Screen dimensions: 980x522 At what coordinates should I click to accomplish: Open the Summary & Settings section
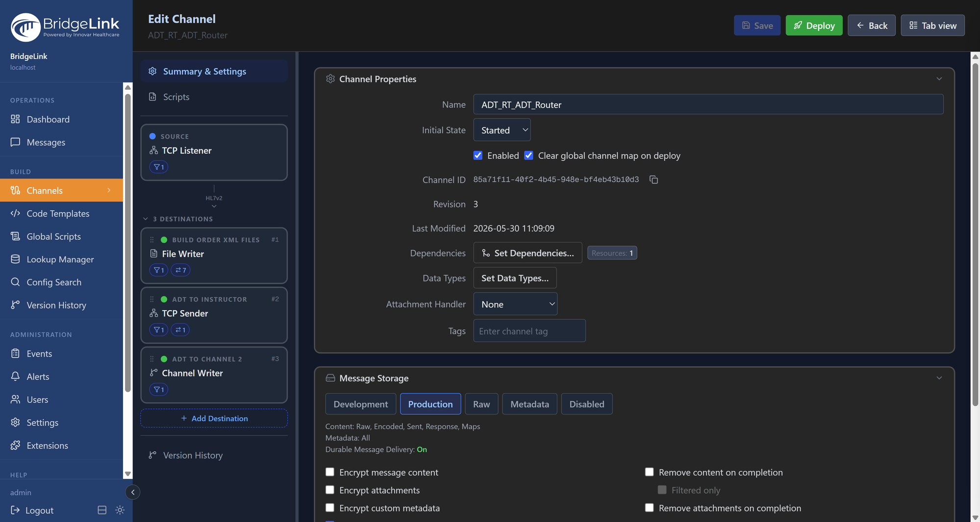point(214,71)
